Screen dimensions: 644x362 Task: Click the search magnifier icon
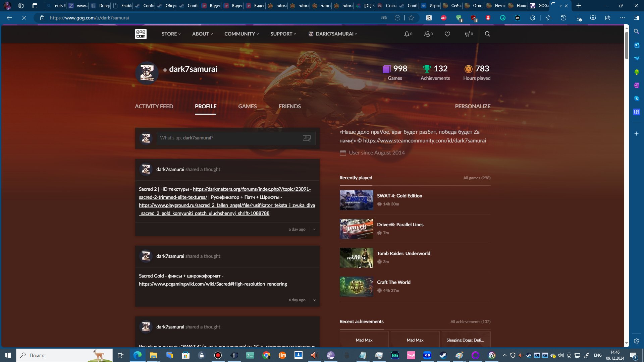pos(487,34)
